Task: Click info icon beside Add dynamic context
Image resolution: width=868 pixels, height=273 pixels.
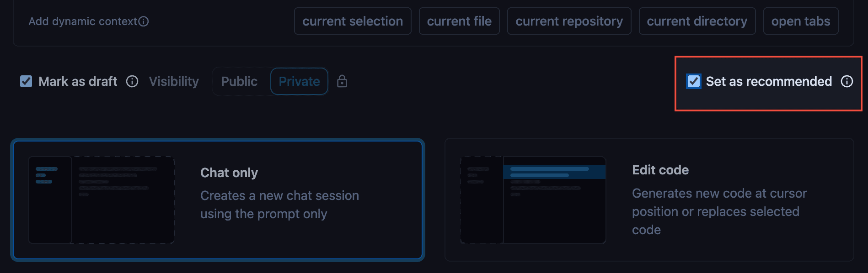Action: tap(144, 21)
